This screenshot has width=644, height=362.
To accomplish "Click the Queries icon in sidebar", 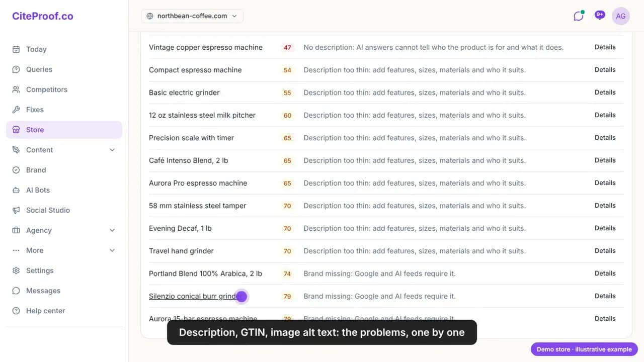I will 16,69.
